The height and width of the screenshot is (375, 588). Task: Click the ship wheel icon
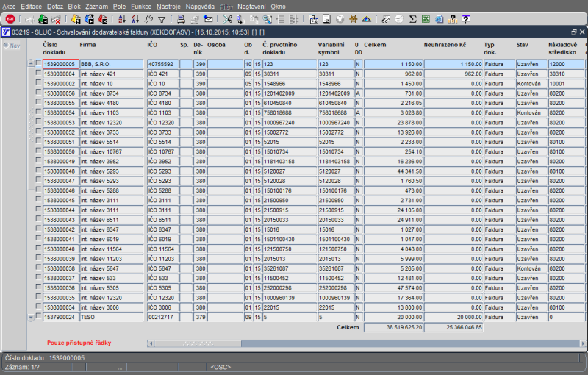tap(353, 19)
